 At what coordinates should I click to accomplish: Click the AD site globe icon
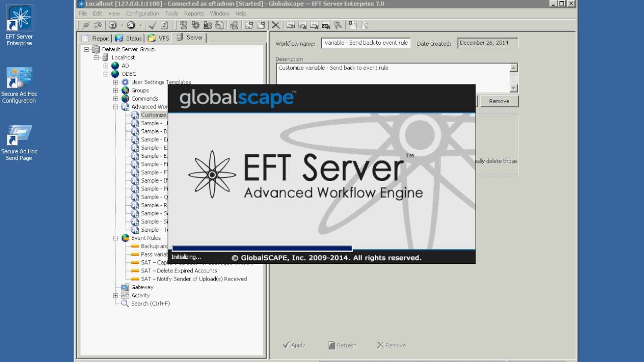coord(115,66)
